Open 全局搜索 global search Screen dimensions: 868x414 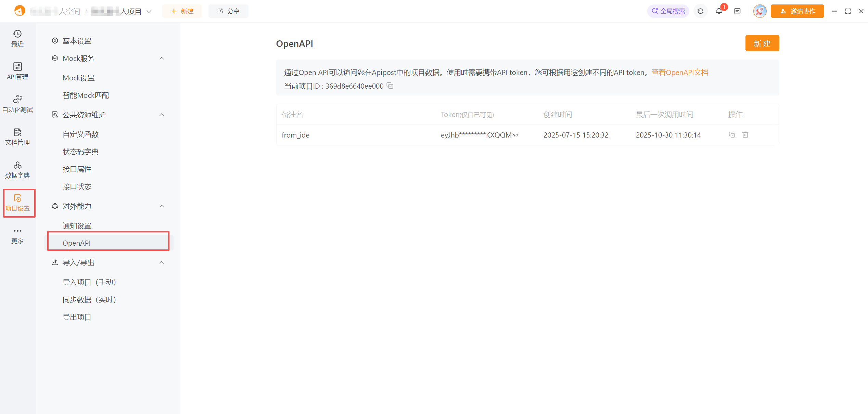pyautogui.click(x=668, y=11)
